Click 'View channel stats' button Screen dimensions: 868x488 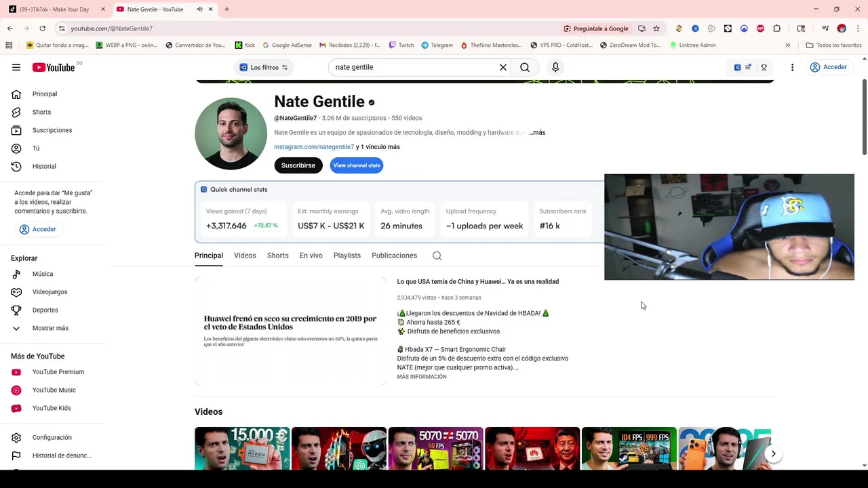[357, 165]
